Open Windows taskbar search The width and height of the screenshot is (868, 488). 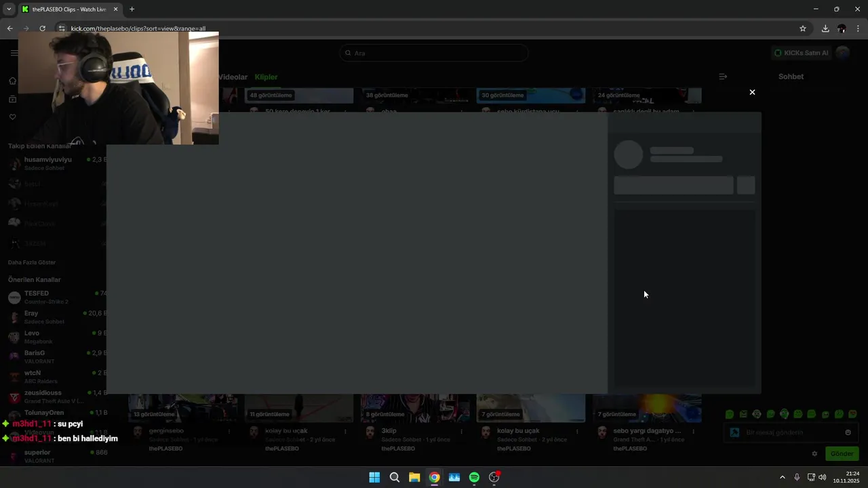click(394, 477)
